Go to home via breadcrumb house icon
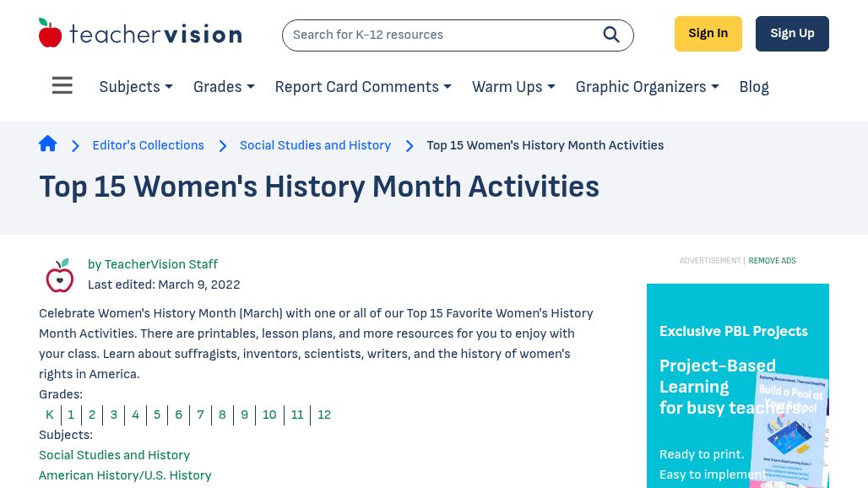Screen dimensions: 868x488 click(x=47, y=144)
